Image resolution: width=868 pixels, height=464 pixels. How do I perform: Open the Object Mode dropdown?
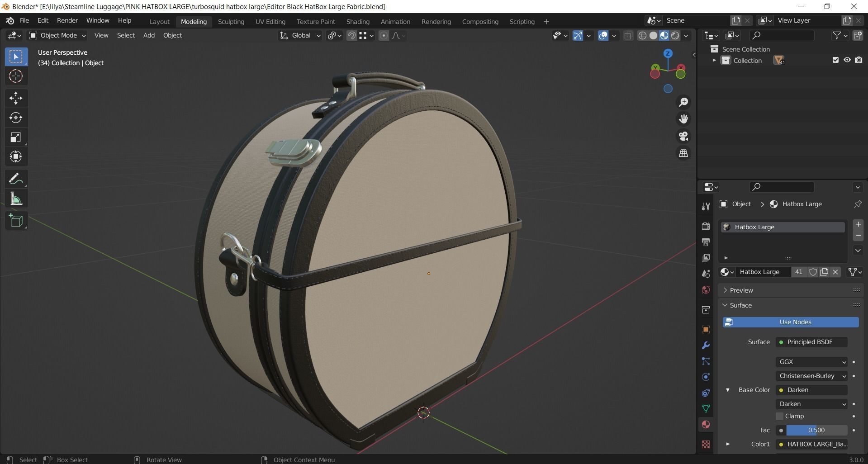click(x=57, y=35)
